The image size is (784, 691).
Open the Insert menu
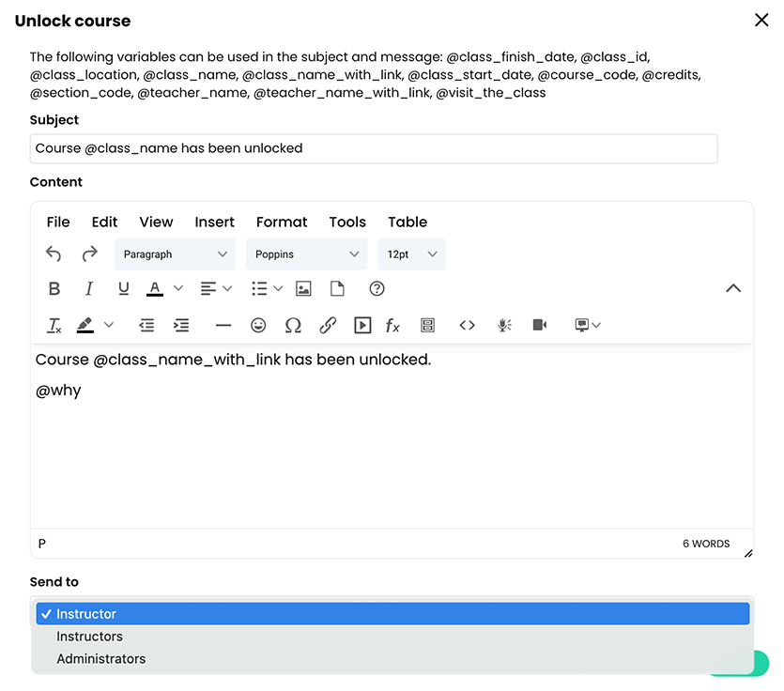point(214,223)
